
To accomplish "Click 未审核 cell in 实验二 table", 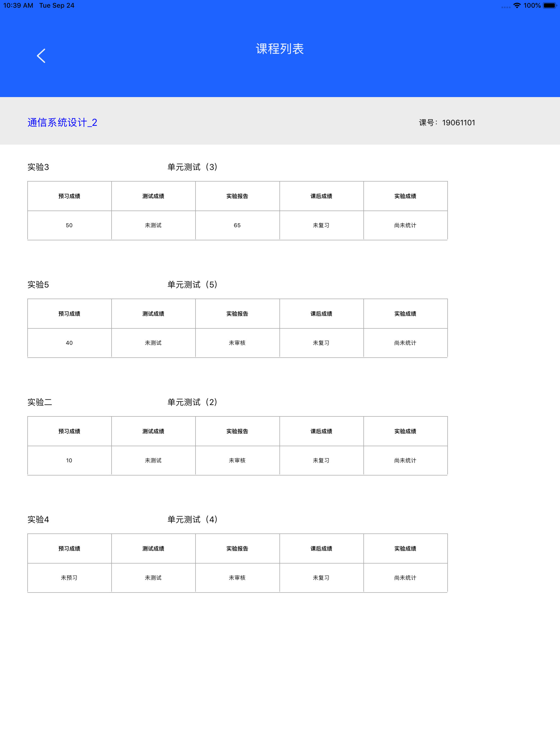I will coord(237,460).
